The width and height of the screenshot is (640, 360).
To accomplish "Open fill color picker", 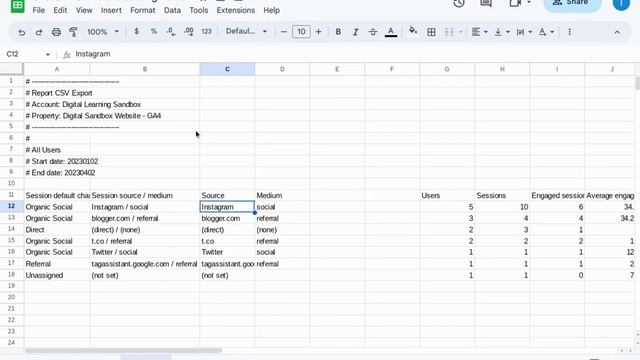I will click(x=413, y=31).
